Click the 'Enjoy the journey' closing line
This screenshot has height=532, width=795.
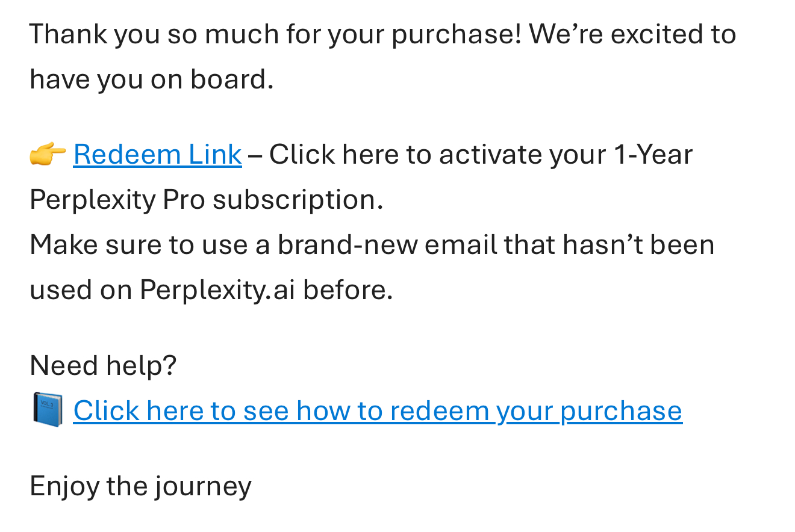pos(140,486)
